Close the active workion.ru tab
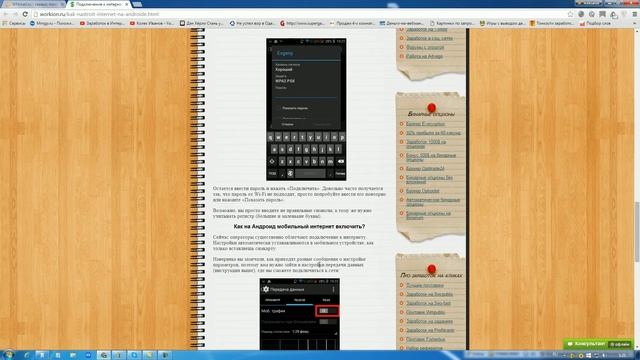Screen dimensions: 640x360 click(x=127, y=4)
